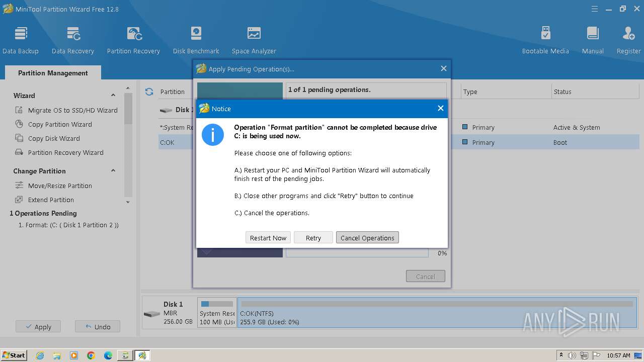
Task: Click the Boot status cell
Action: (x=560, y=142)
